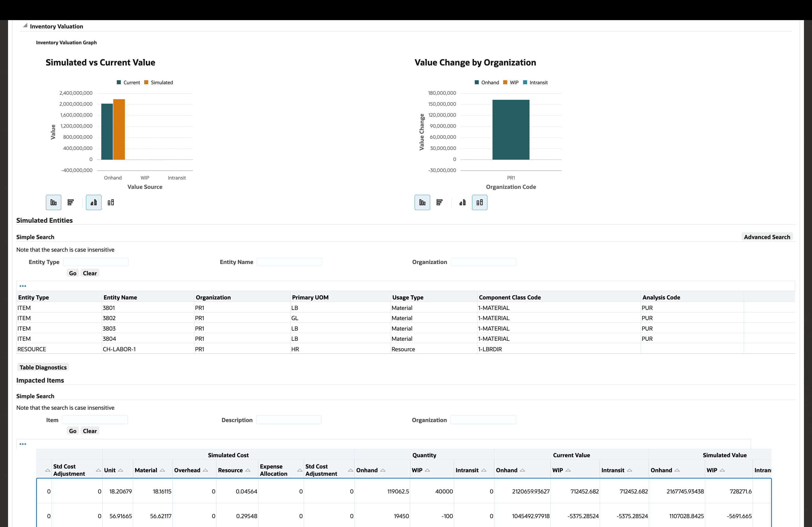The image size is (812, 527).
Task: Select the grouped bars icon under Simulated vs Current Value
Action: [x=93, y=202]
